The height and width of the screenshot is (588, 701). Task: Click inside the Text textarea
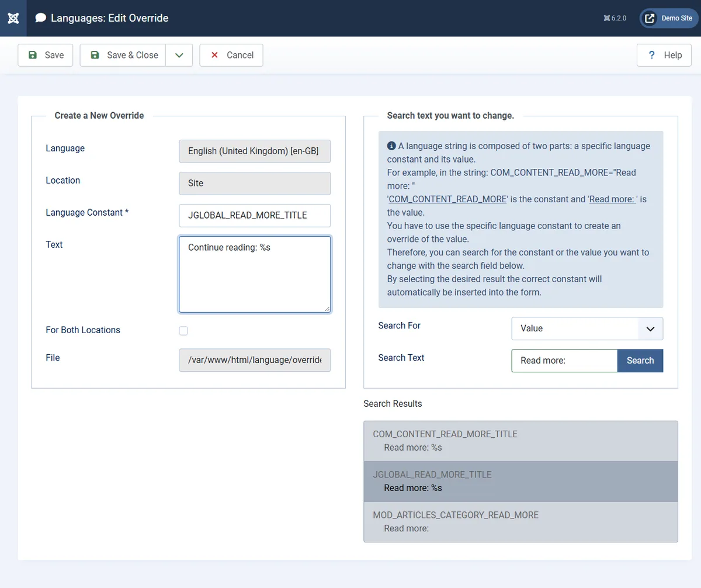(255, 274)
